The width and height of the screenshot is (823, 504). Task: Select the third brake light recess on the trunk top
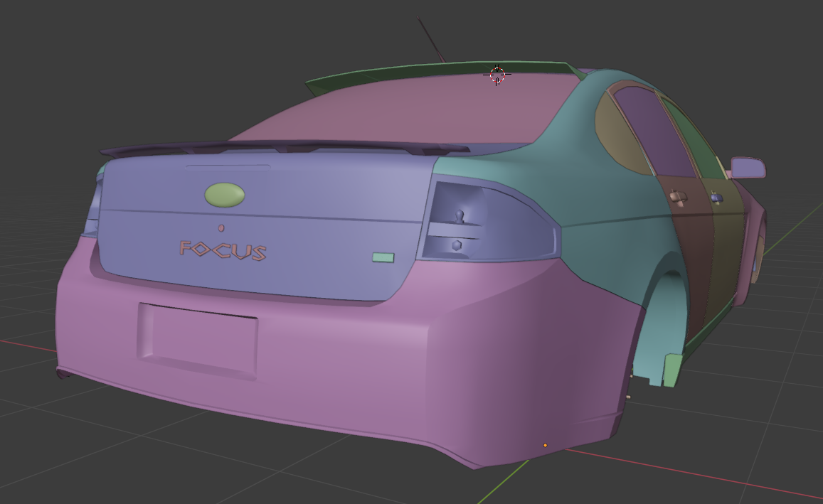coord(228,167)
